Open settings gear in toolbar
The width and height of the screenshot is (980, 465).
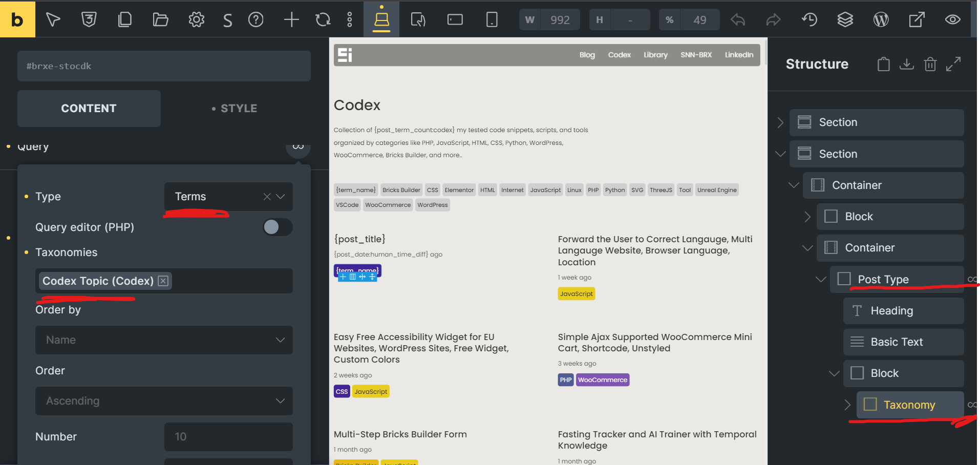(x=196, y=19)
